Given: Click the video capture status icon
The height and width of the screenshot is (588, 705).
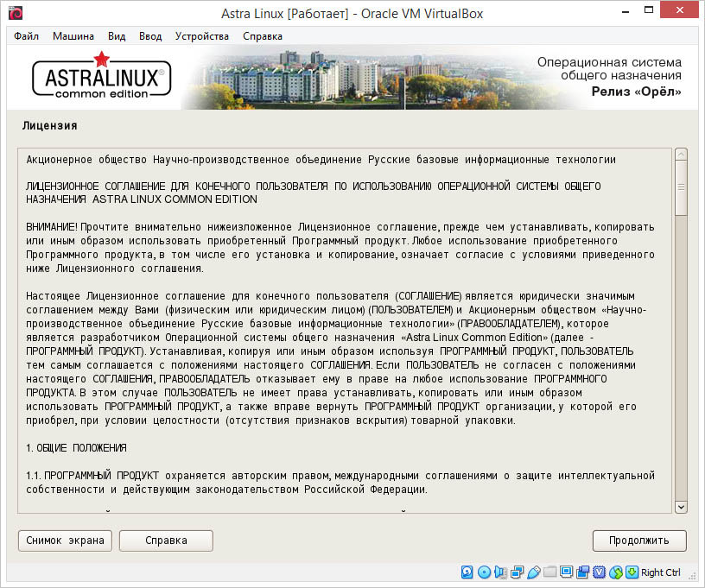Looking at the screenshot, I should 582,572.
